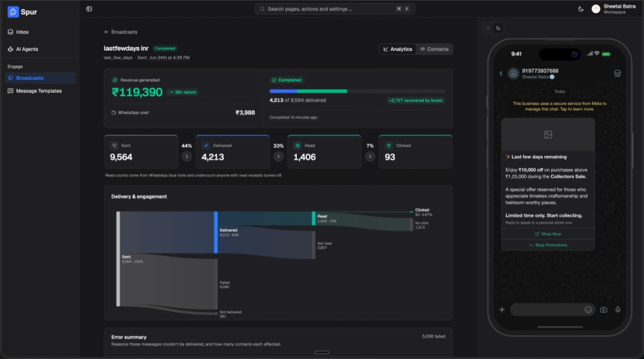Click the delivery progress bar

click(x=357, y=91)
